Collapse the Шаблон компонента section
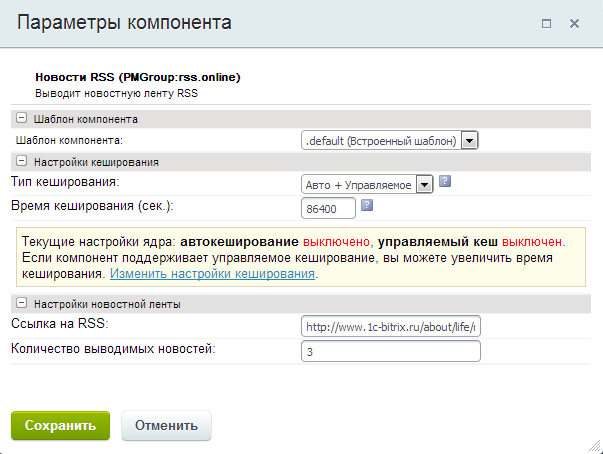 point(22,118)
